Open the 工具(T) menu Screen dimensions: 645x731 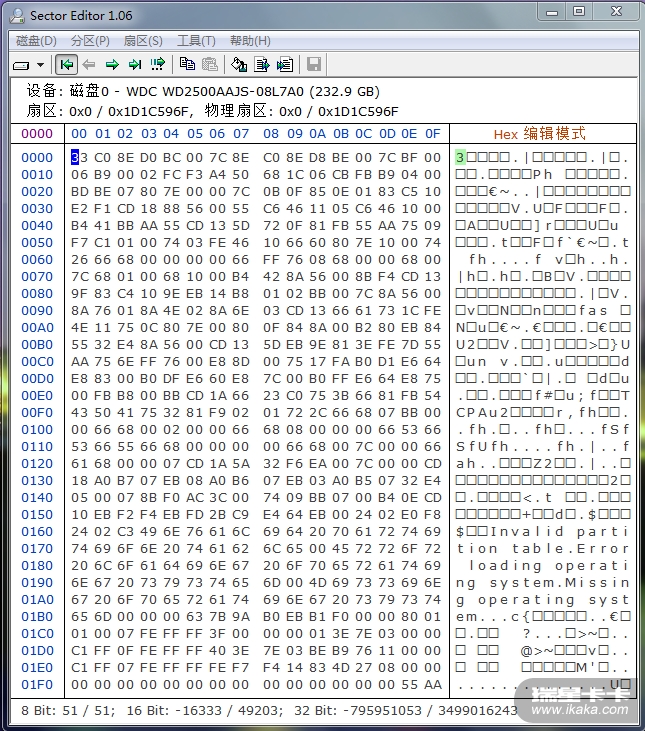click(x=196, y=41)
